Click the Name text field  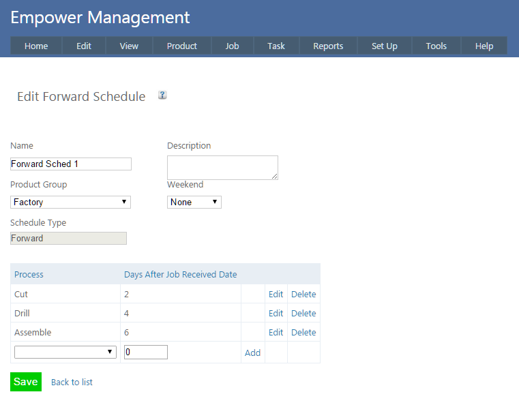(x=70, y=164)
